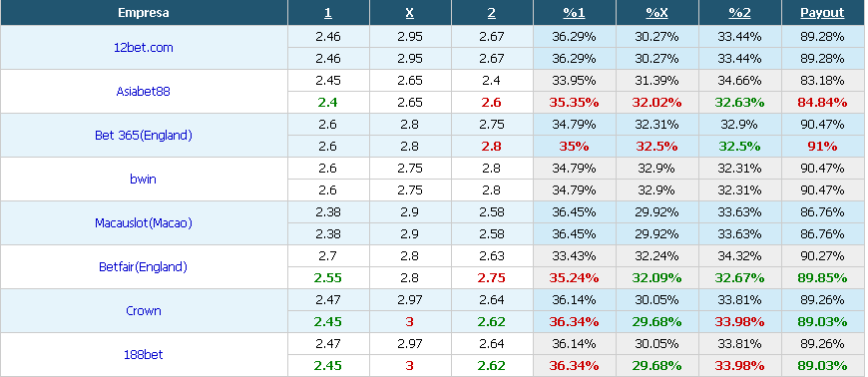This screenshot has width=868, height=377.
Task: Select the Macauslot(Macao) link
Action: point(144,223)
